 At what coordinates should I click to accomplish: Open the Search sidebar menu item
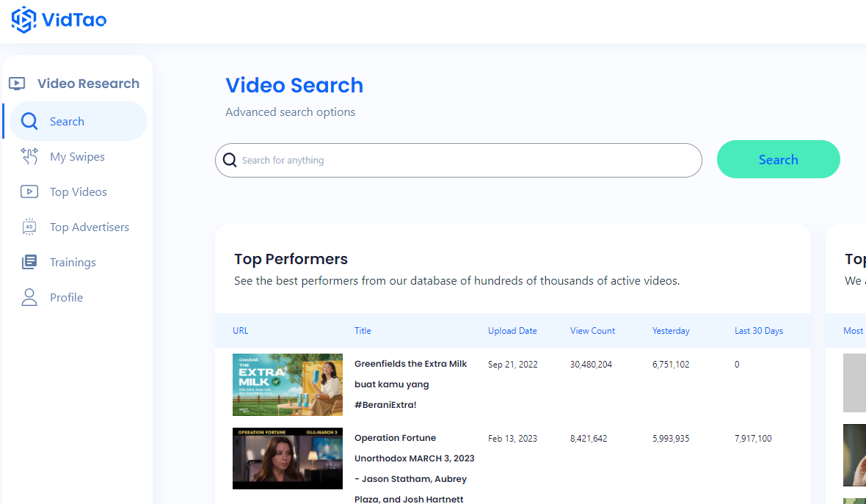click(x=79, y=122)
